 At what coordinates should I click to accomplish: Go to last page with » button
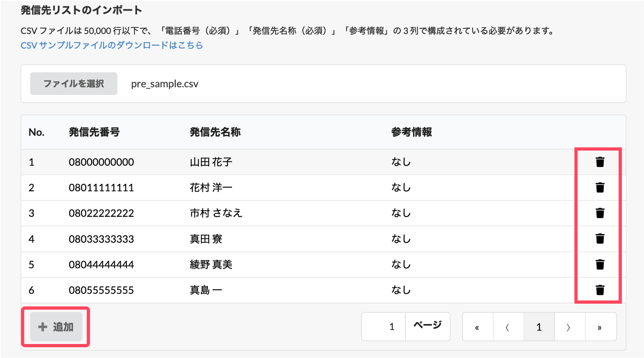(600, 327)
